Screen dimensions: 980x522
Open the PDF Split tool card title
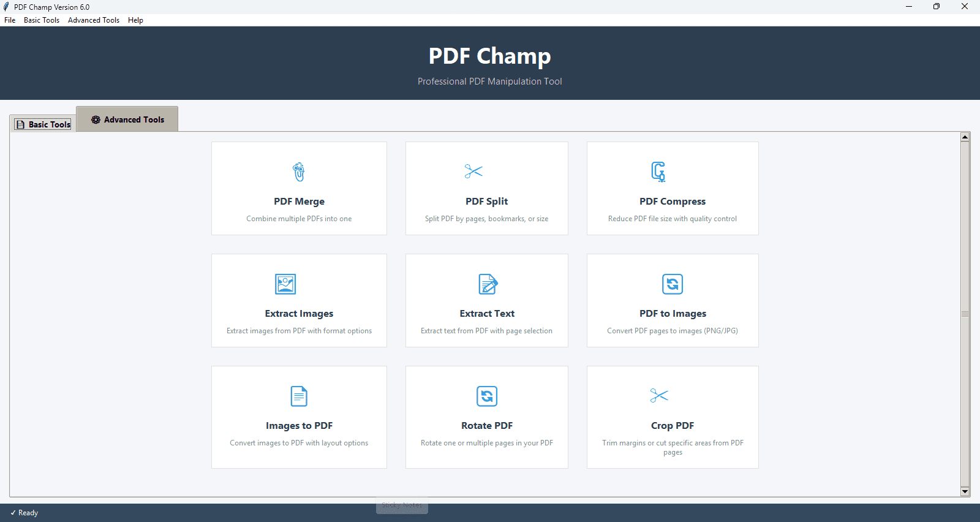(487, 202)
